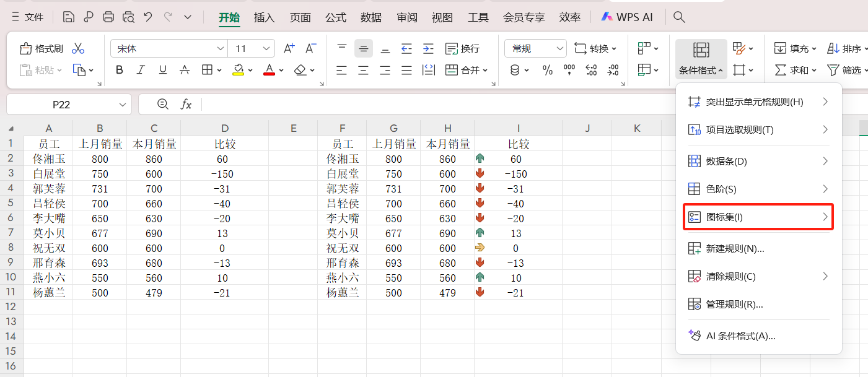
Task: Click the increase decimal places icon
Action: coord(591,71)
